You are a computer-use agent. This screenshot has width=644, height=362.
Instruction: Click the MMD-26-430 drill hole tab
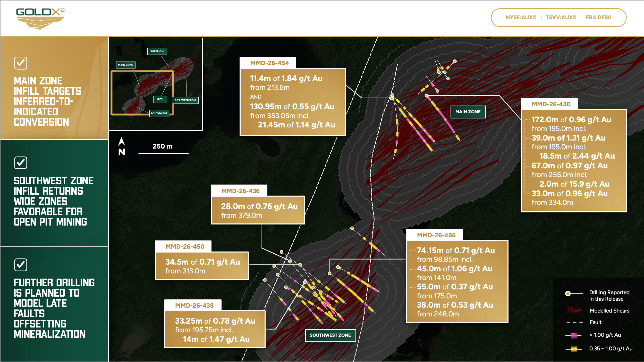tap(549, 104)
